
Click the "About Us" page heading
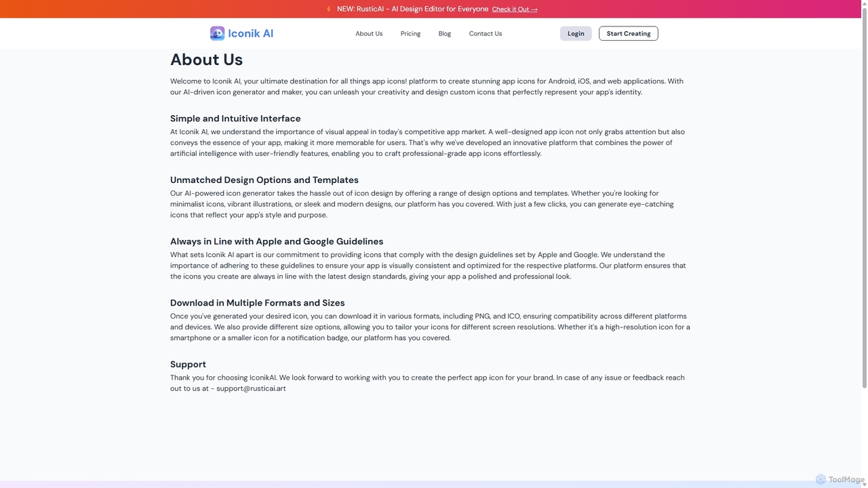[206, 60]
